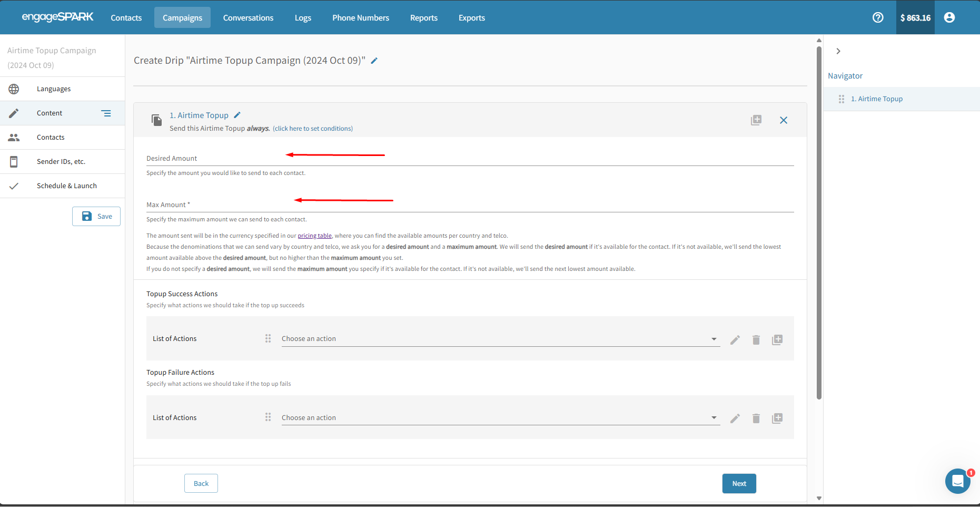Edit the Topup Failure action
The image size is (980, 507).
click(735, 418)
